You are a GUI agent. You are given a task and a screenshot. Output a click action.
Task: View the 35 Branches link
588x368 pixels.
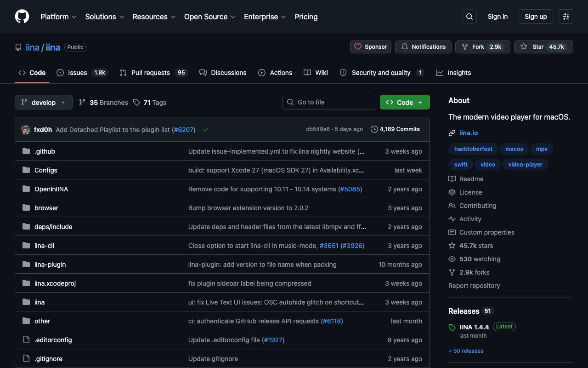coord(103,103)
